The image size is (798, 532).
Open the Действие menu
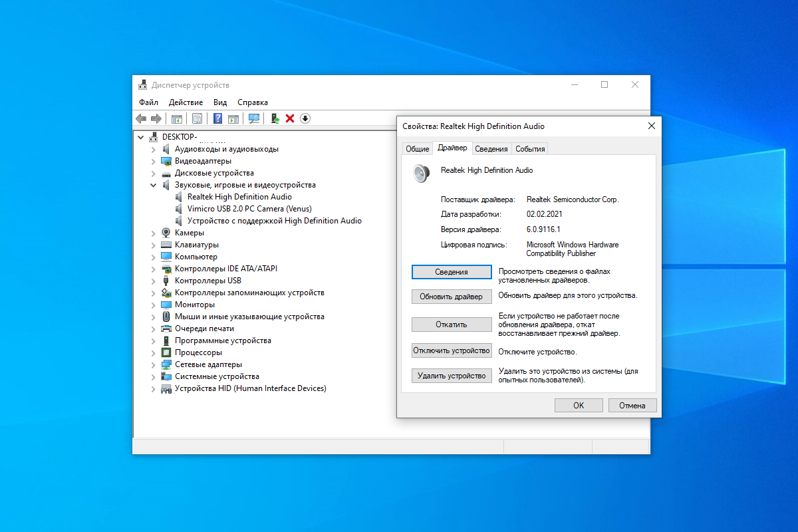point(186,102)
